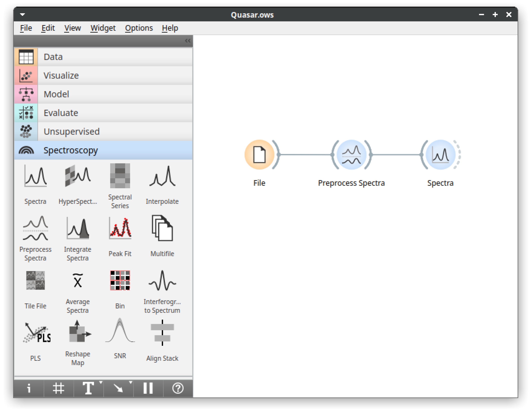Toggle the pause workflow button

click(x=148, y=388)
